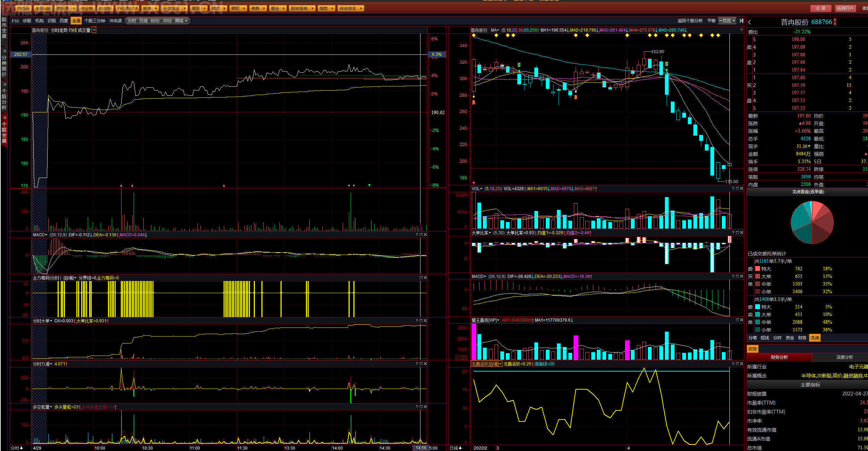Screen dimensions: 868x451
Task: Expand the 分类排名 dropdown arrow
Action: pyautogui.click(x=184, y=8)
